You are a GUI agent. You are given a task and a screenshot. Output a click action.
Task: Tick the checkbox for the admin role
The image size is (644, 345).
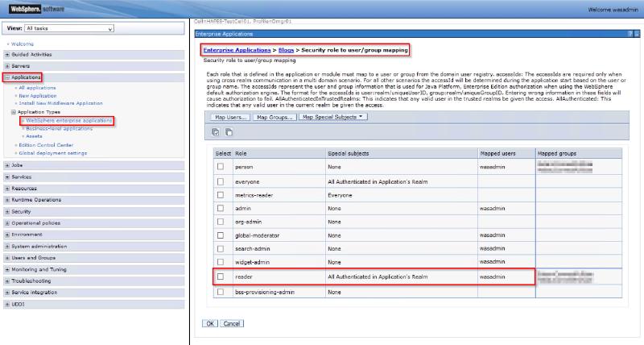pyautogui.click(x=221, y=208)
